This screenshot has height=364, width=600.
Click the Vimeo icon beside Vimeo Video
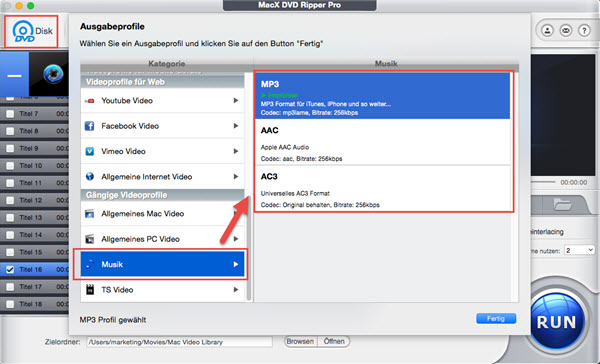click(90, 151)
